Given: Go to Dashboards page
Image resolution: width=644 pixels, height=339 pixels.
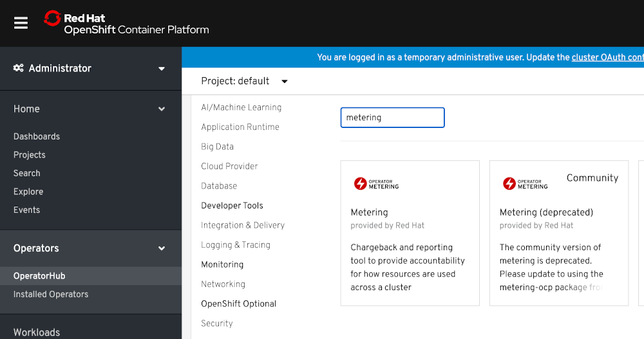Looking at the screenshot, I should pyautogui.click(x=37, y=136).
